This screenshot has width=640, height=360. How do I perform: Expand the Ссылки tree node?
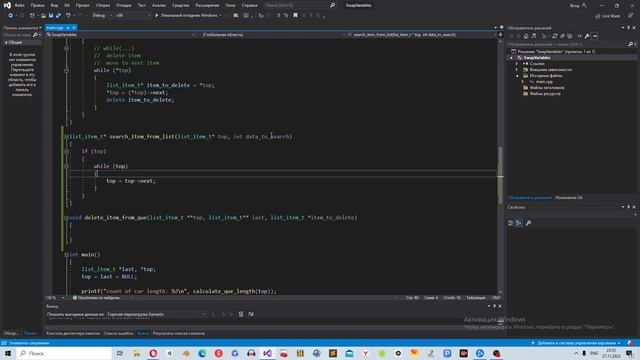point(517,64)
